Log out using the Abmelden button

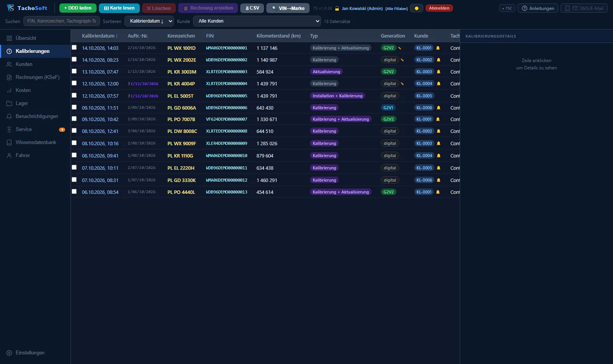[x=439, y=8]
